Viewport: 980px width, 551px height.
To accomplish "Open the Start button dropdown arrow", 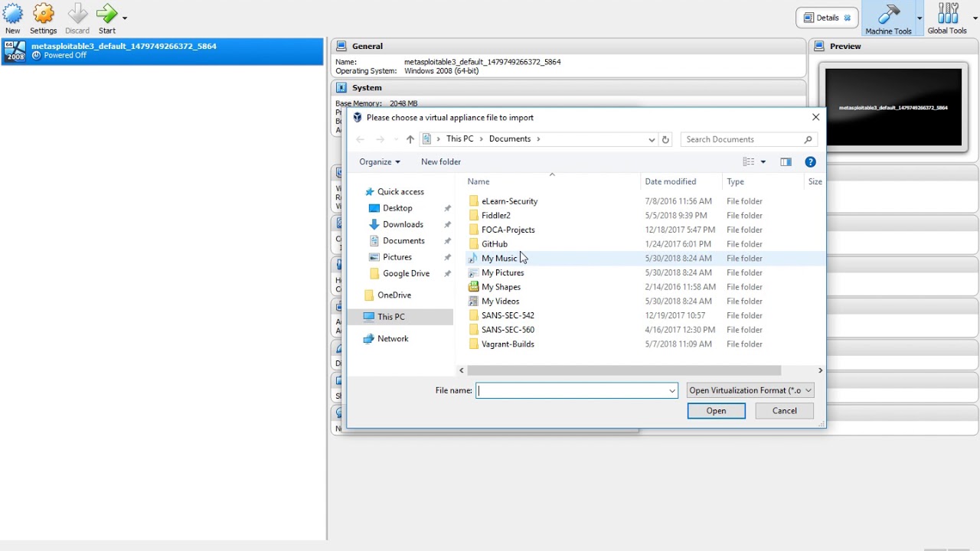I will pyautogui.click(x=125, y=18).
